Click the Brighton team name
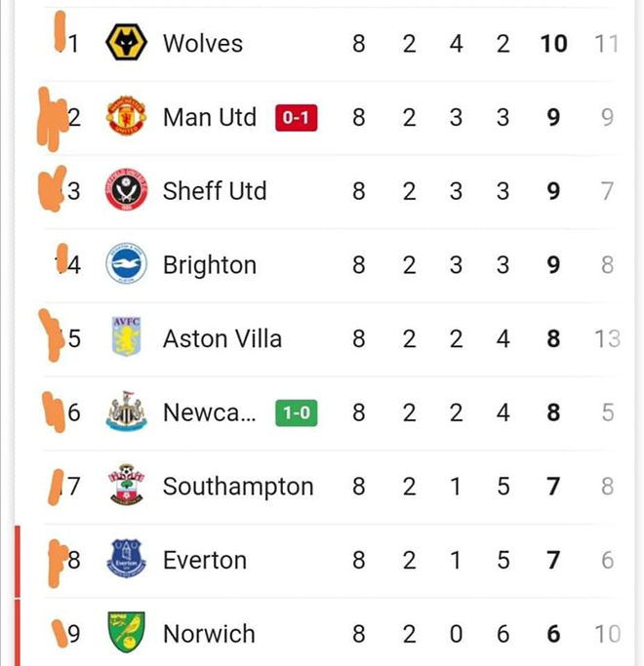Viewport: 644px width, 666px height. pos(210,265)
